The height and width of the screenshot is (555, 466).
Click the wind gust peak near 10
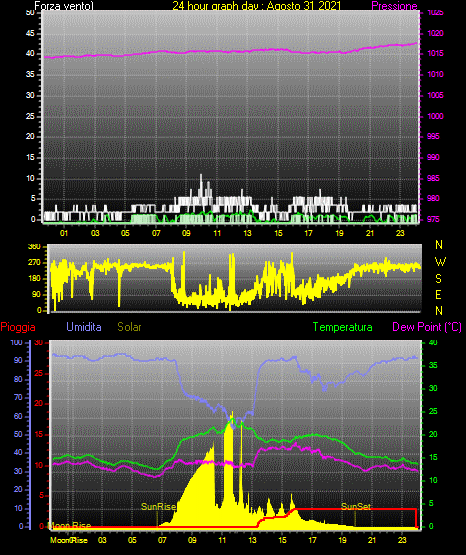[201, 175]
